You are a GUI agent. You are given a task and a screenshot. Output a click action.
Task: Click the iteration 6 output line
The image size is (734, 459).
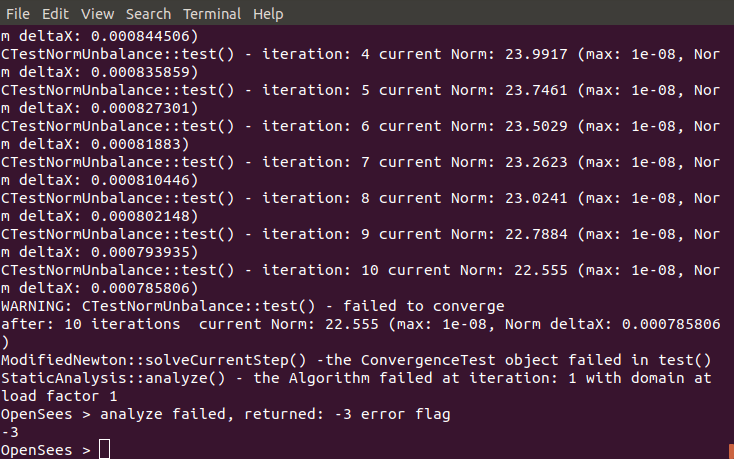point(360,126)
